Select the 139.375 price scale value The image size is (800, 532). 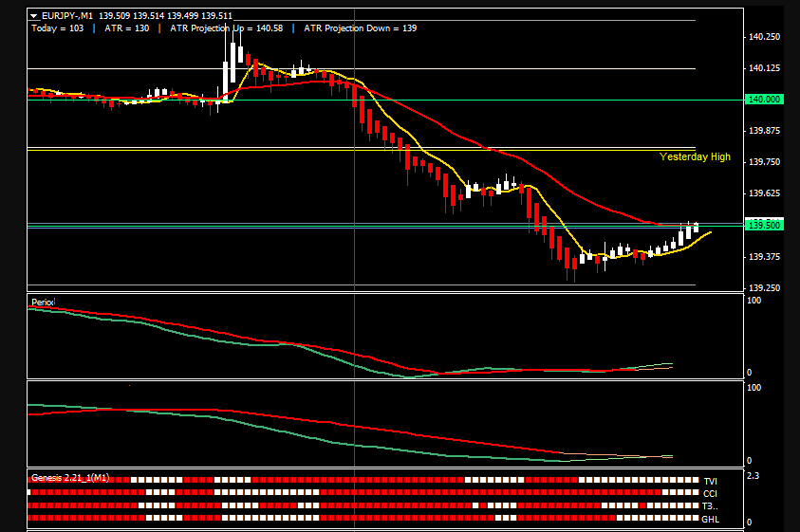[764, 257]
